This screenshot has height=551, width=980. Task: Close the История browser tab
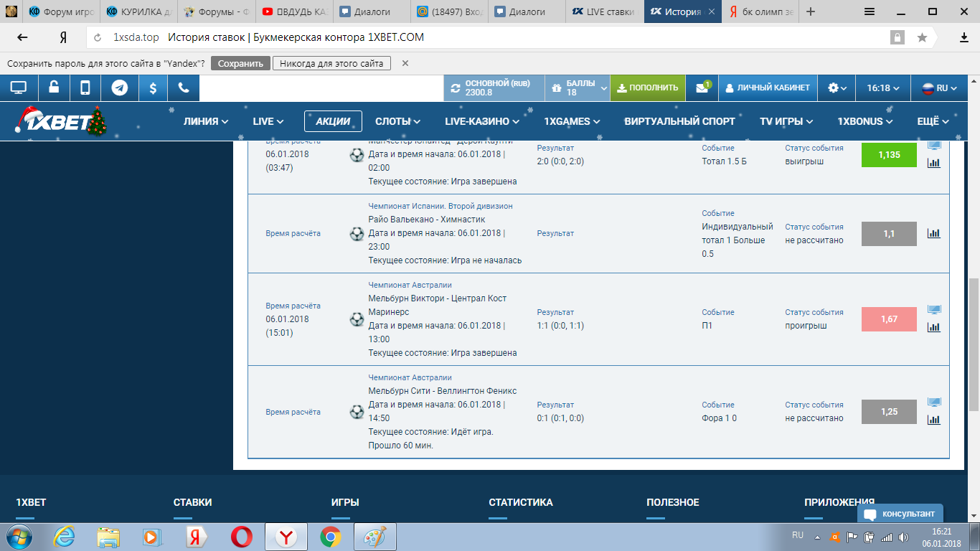711,11
